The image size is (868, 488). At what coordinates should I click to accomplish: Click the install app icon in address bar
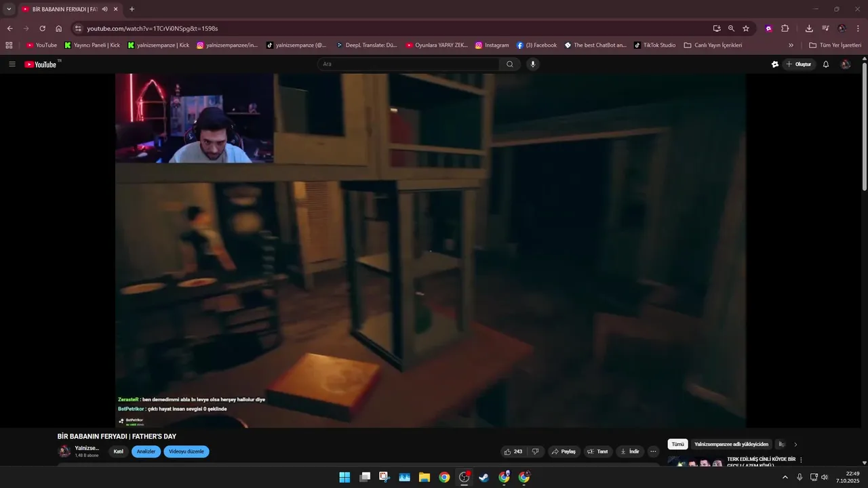717,28
